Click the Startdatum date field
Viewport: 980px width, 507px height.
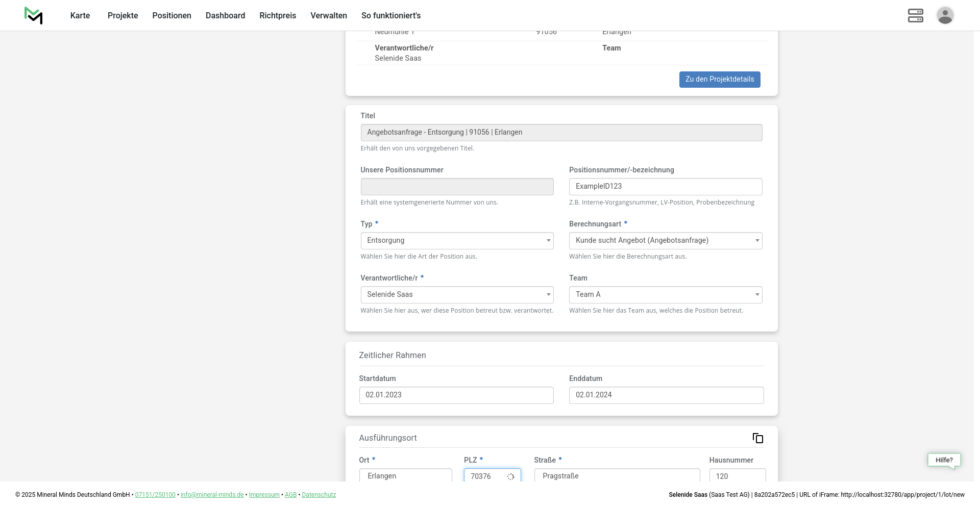click(456, 395)
